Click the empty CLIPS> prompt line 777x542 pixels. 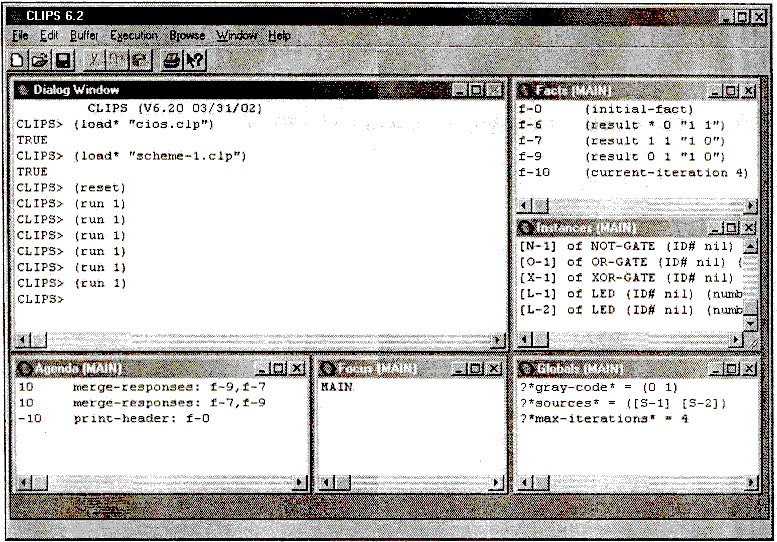[x=40, y=299]
